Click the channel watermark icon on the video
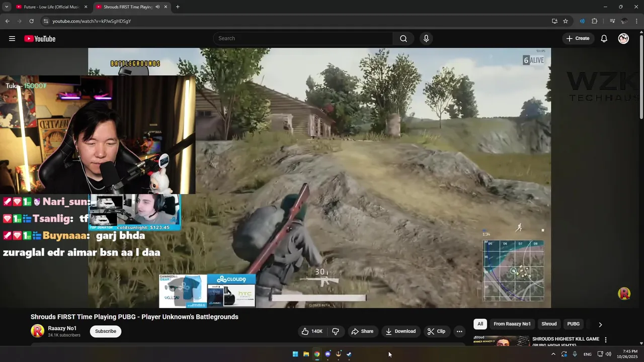644x362 pixels. pos(624,294)
